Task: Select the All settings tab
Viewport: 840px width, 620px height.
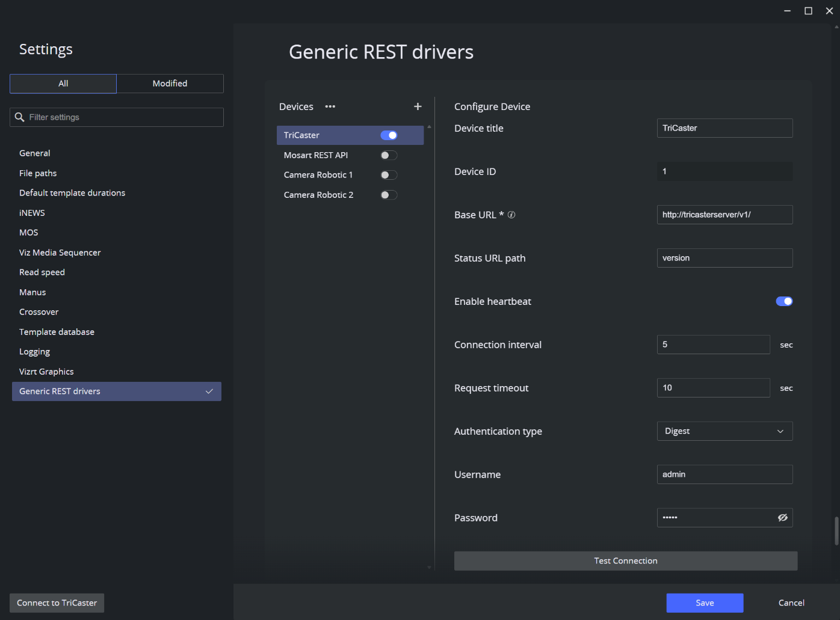Action: 63,84
